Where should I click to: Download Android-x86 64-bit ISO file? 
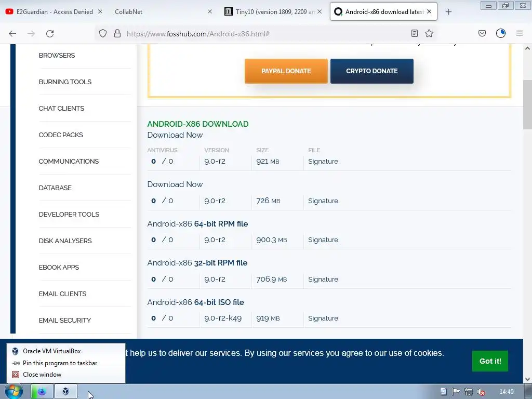point(195,302)
